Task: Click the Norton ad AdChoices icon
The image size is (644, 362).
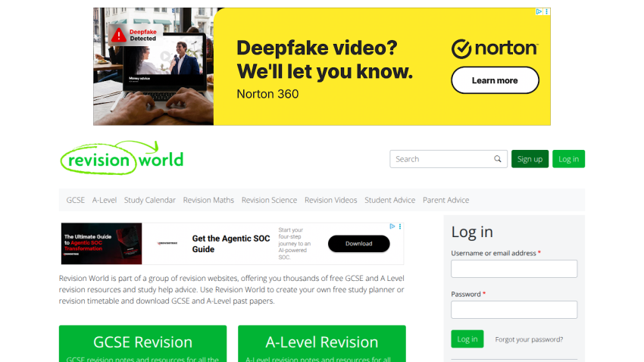Action: (x=539, y=11)
